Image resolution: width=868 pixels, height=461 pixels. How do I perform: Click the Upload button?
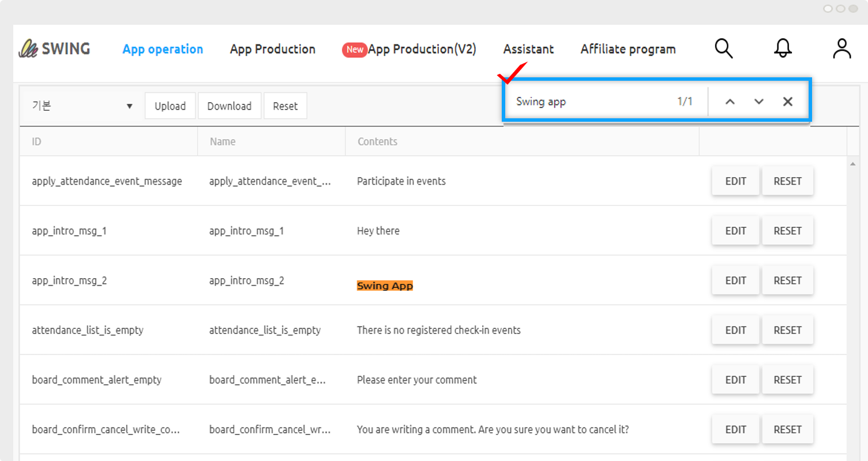pos(170,106)
